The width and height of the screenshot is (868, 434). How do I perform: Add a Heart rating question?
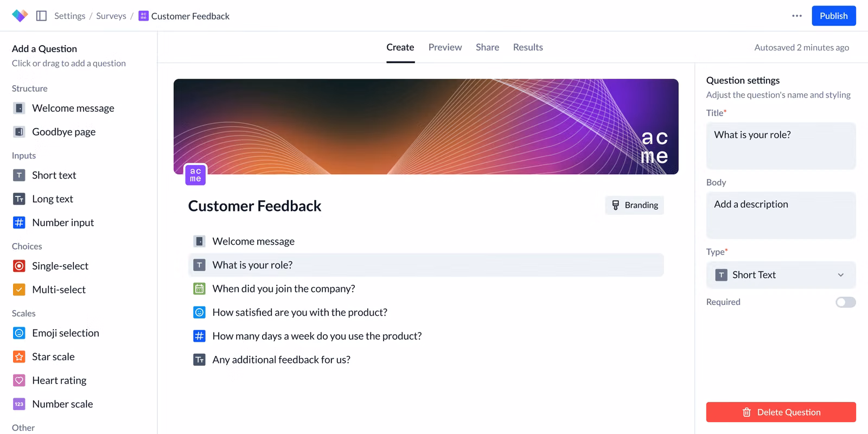59,380
